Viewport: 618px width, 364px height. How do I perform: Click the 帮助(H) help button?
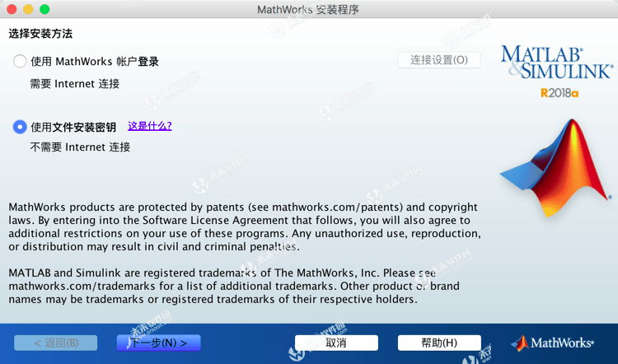(x=439, y=343)
